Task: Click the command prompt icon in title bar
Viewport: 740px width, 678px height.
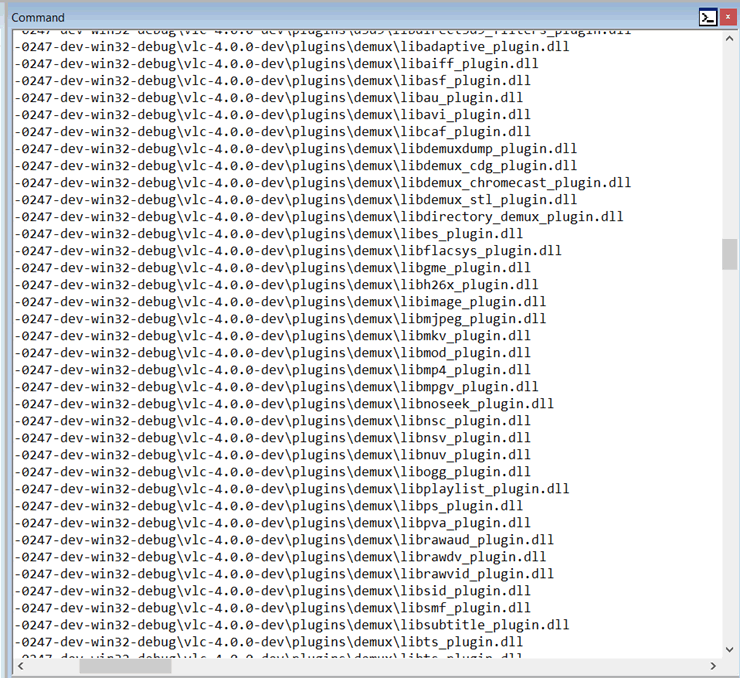Action: pyautogui.click(x=708, y=18)
